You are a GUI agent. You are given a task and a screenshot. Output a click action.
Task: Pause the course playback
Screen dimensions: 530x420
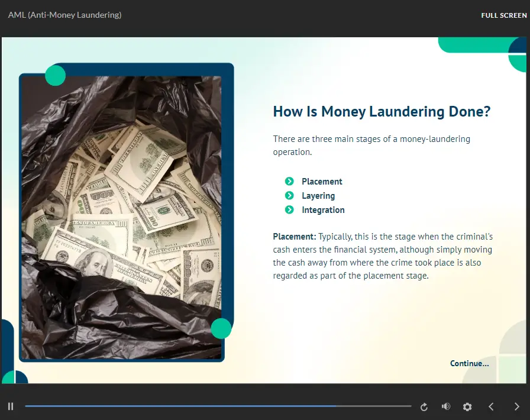[11, 406]
